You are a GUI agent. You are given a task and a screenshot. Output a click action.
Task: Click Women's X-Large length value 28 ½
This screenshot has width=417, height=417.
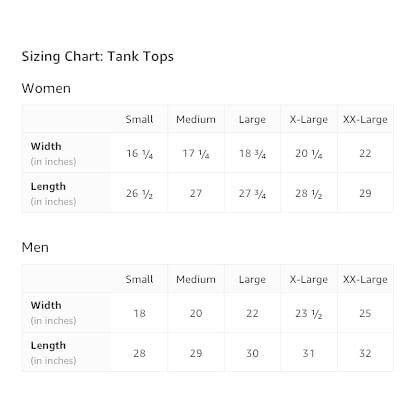pyautogui.click(x=309, y=193)
